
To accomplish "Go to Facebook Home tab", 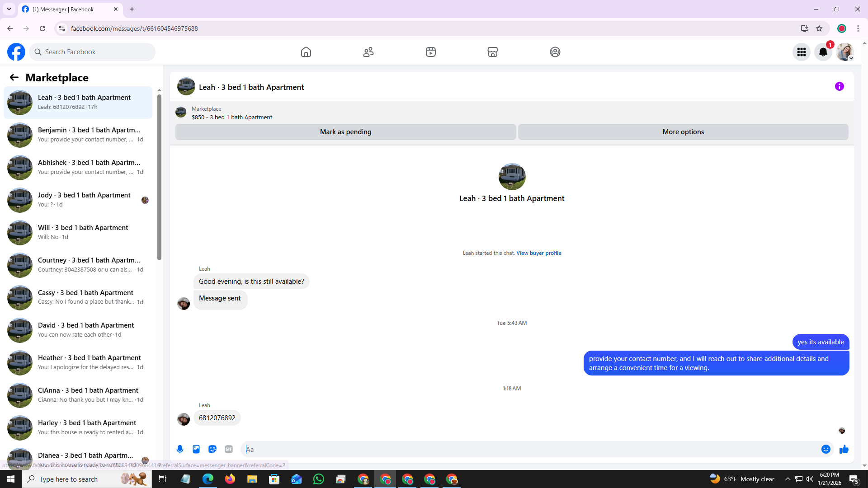I will pos(306,52).
